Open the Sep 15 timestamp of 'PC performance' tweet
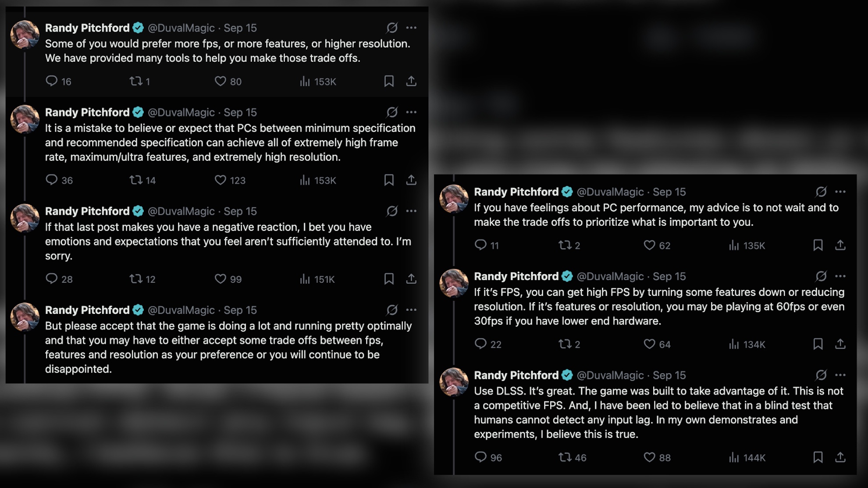This screenshot has height=488, width=868. 669,192
